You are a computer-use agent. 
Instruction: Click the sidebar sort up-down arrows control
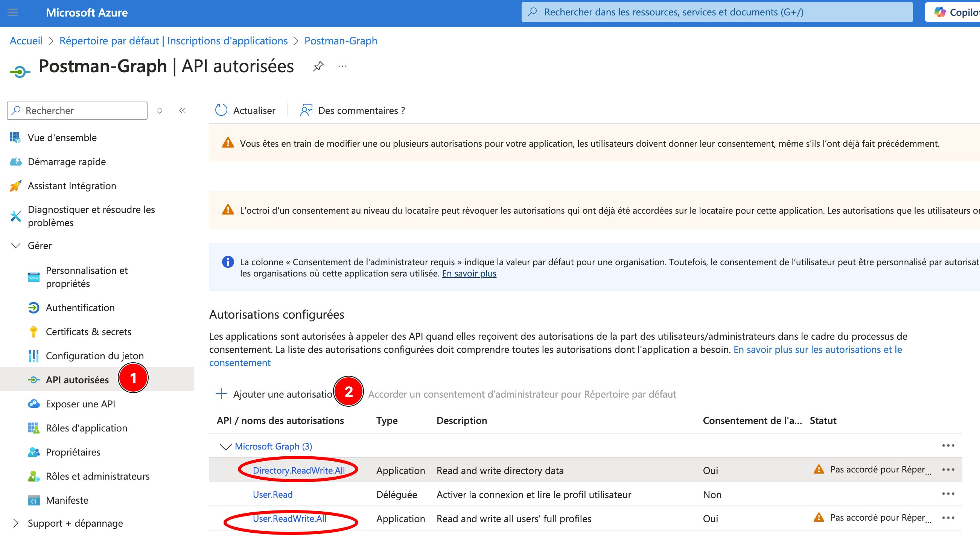click(159, 111)
